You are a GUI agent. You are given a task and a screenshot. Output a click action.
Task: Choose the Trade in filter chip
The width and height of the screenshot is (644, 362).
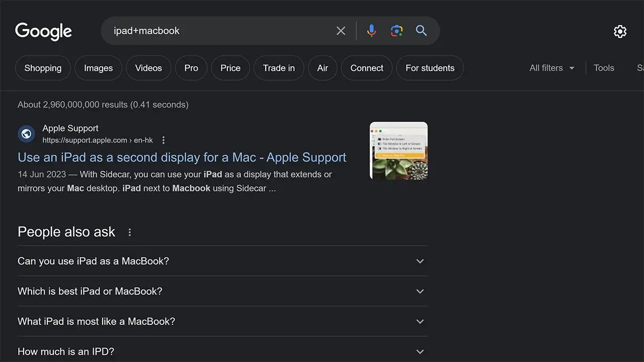click(279, 68)
